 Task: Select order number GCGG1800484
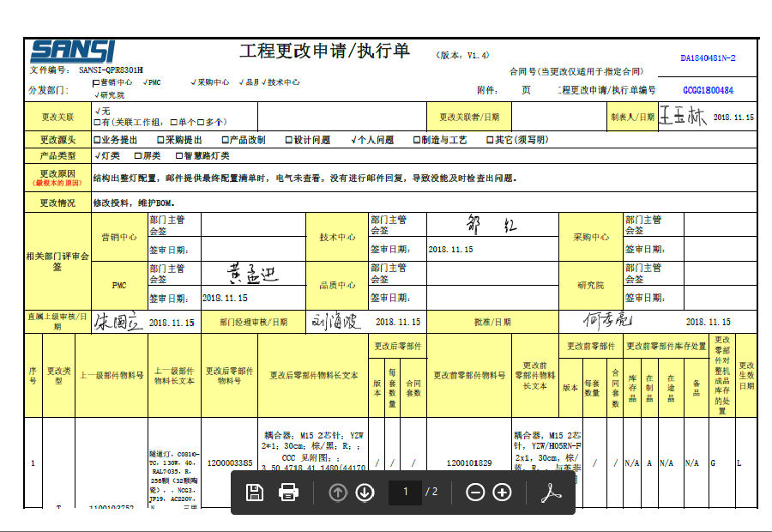pos(708,90)
